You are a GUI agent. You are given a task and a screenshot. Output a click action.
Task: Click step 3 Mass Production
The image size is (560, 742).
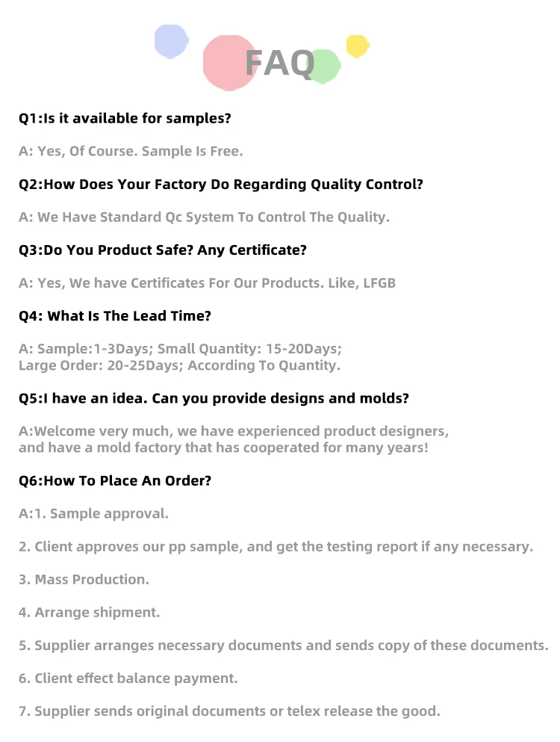[x=84, y=579]
